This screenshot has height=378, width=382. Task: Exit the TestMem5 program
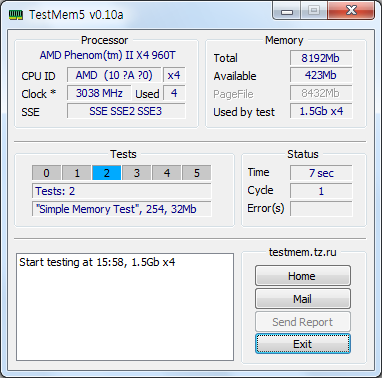click(x=303, y=344)
